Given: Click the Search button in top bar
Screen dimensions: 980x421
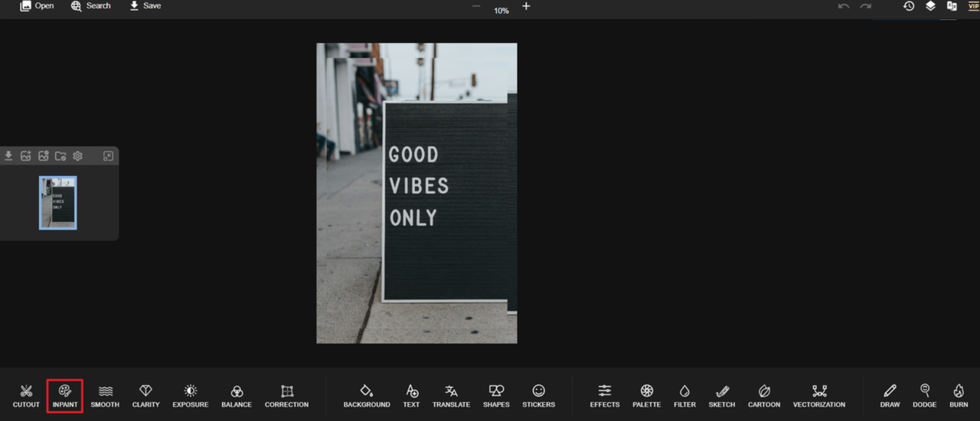Looking at the screenshot, I should coord(91,6).
